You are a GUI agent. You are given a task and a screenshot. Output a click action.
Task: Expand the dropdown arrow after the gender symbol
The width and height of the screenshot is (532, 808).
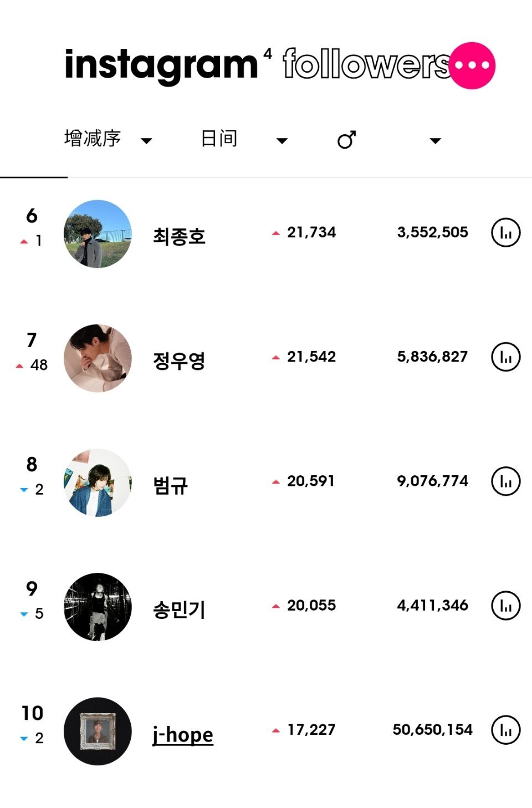[x=436, y=141]
